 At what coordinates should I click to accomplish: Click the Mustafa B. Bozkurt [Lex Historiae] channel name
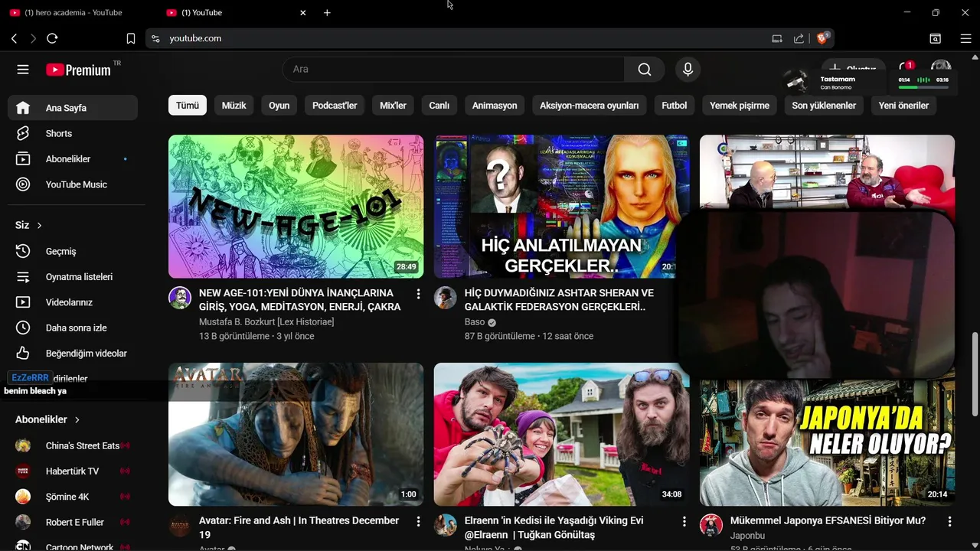pos(266,322)
